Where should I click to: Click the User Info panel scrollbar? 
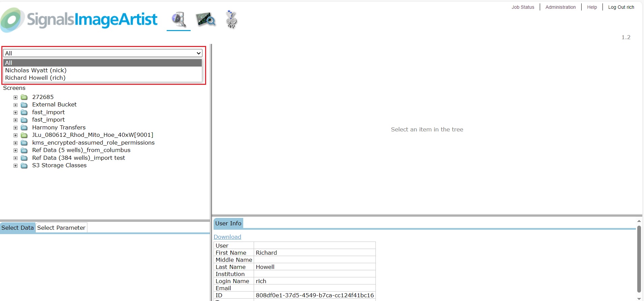(639, 259)
